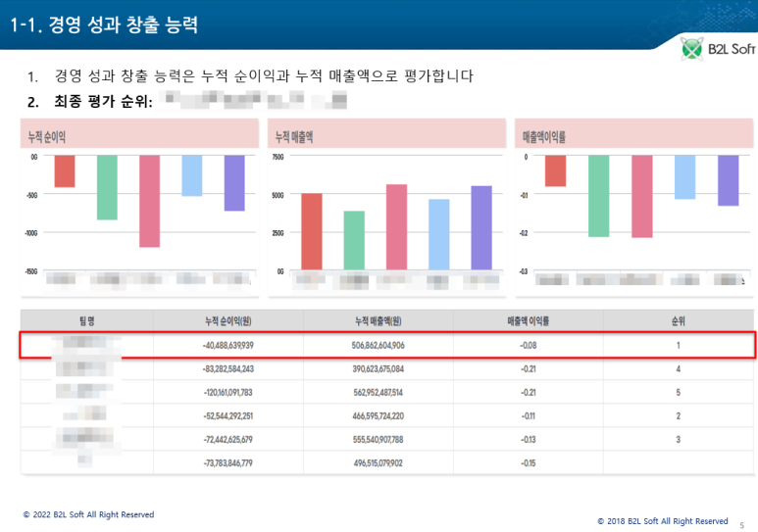Select the pink bar in 누적 순이익 chart
Image resolution: width=758 pixels, height=532 pixels.
[149, 201]
